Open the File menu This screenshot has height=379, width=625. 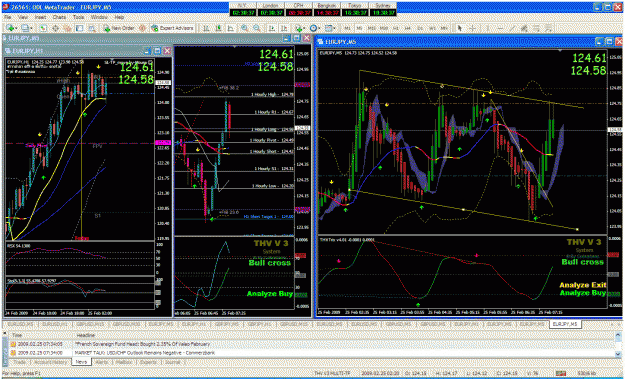7,18
